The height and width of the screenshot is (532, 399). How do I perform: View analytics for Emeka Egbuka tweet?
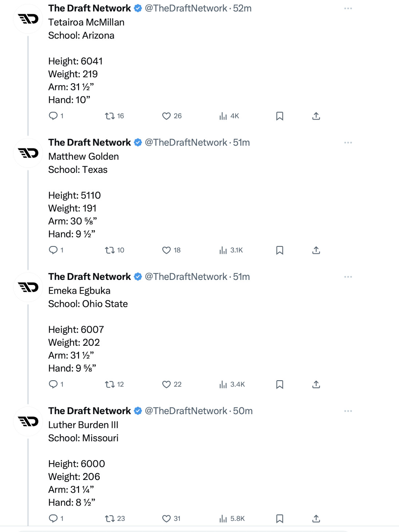(223, 385)
